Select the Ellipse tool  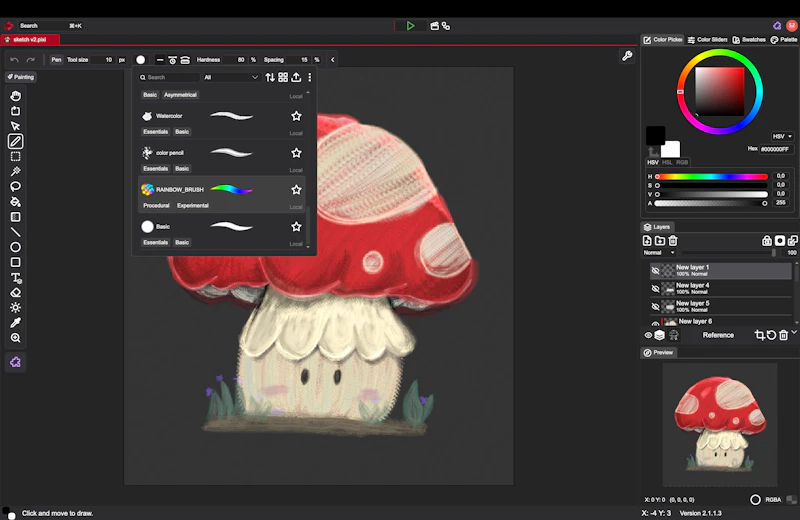tap(15, 247)
